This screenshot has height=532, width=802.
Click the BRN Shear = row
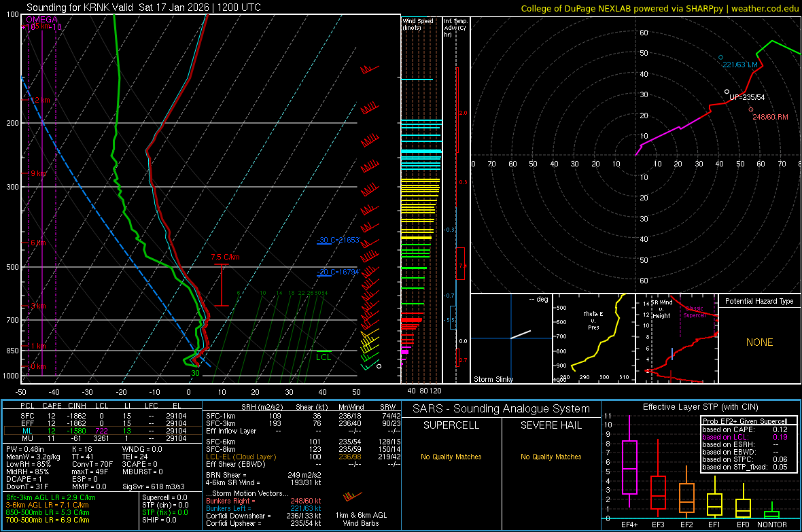pyautogui.click(x=264, y=475)
